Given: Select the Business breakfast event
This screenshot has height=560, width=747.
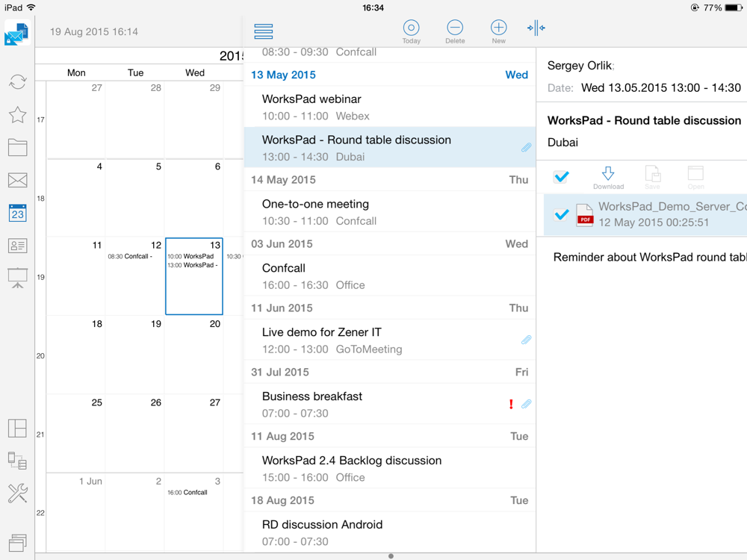Looking at the screenshot, I should coord(390,404).
